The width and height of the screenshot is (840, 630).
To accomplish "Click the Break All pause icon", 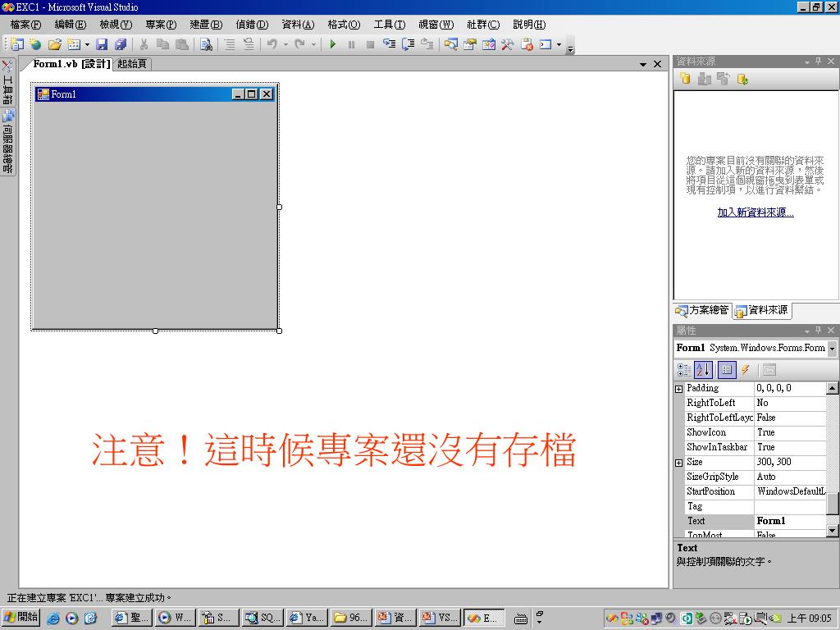I will point(351,44).
